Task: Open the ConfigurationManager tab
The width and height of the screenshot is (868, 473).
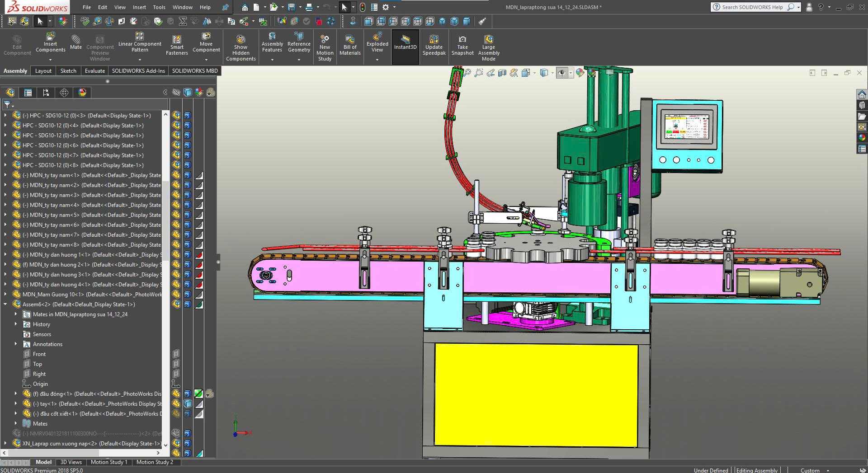Action: 46,93
